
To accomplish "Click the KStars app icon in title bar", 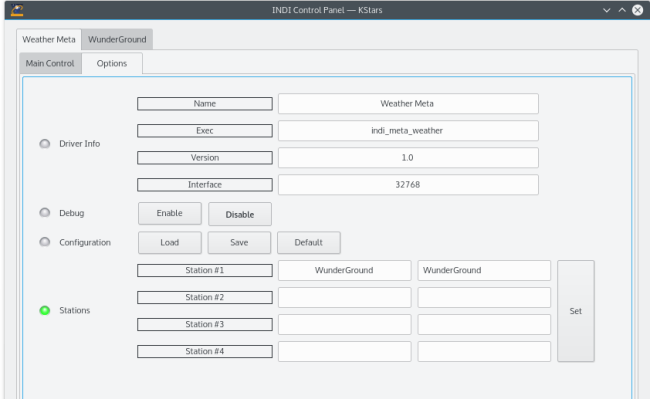I will (17, 10).
